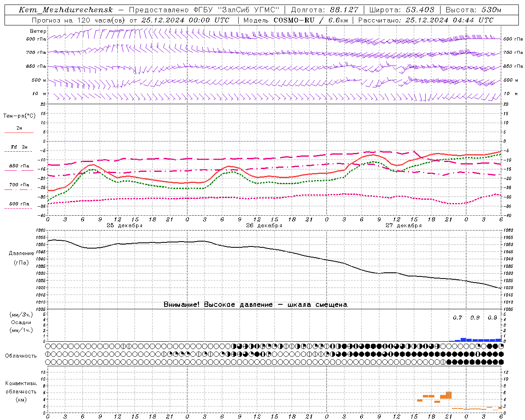Click the '(мм/3ч.)' precipitation unit label

point(21,315)
